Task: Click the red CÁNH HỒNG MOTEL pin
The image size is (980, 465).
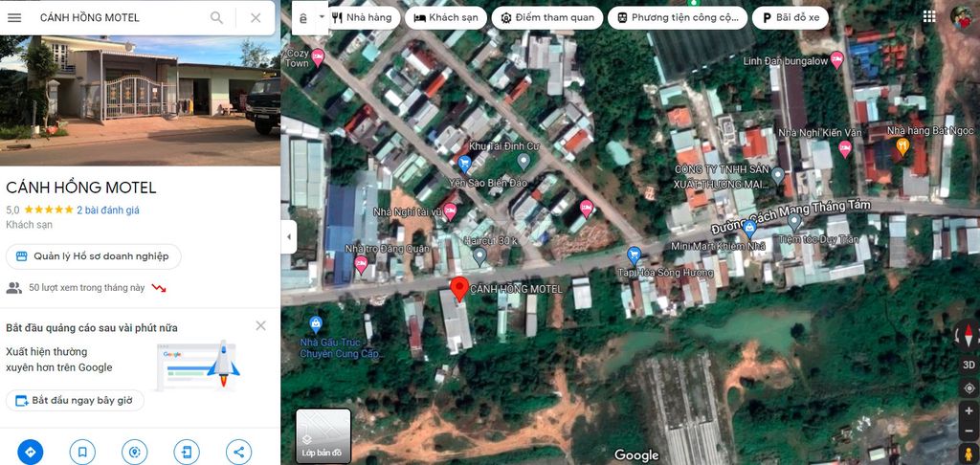Action: tap(459, 289)
